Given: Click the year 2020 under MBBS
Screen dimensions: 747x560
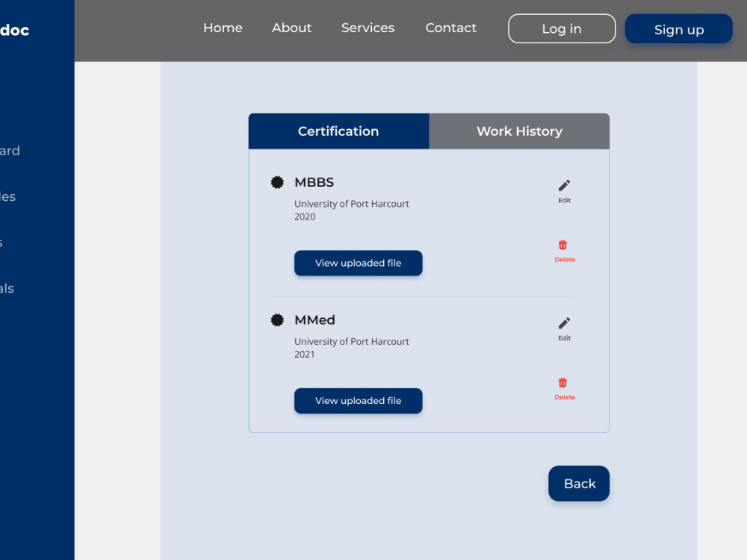Looking at the screenshot, I should [305, 217].
